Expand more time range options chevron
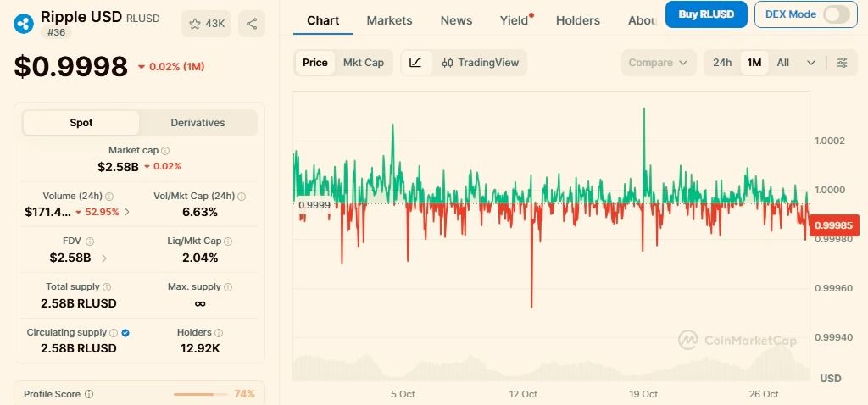 click(x=811, y=63)
